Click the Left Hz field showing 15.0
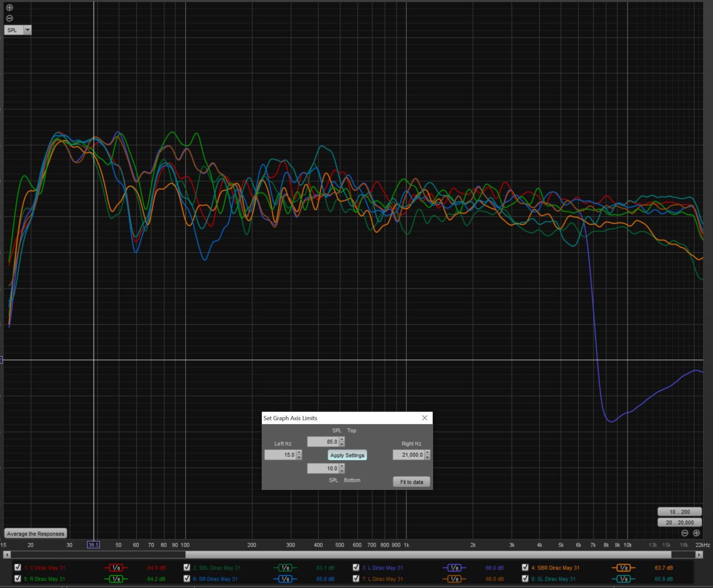 (280, 455)
